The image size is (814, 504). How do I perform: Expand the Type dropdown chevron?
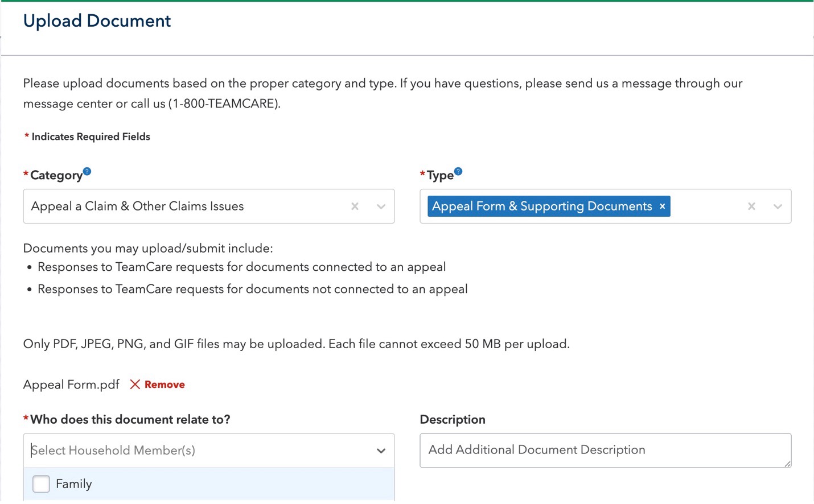(778, 206)
